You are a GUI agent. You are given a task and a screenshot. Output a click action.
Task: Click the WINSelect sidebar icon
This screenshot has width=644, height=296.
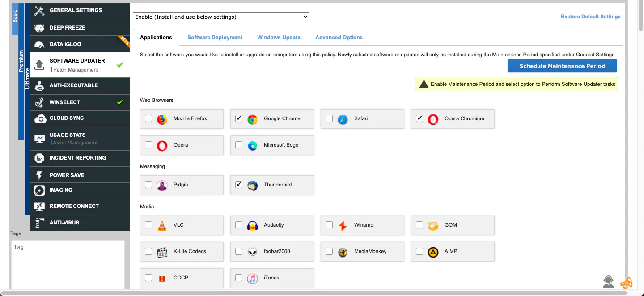tap(39, 102)
